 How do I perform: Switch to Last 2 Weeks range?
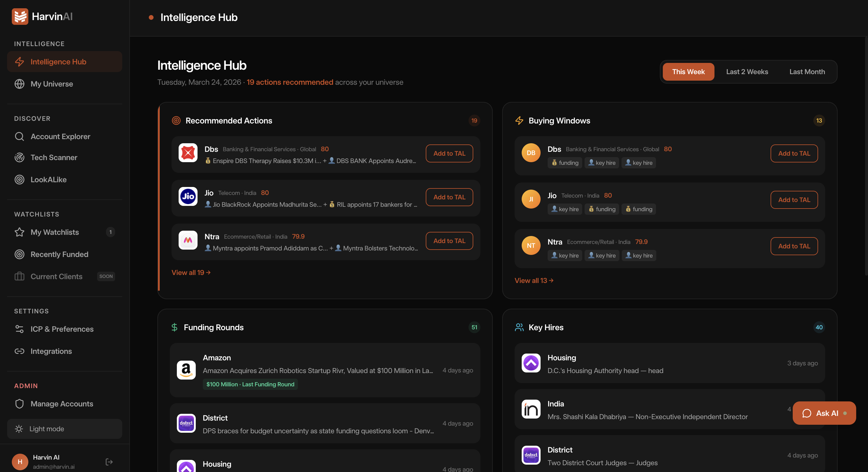coord(747,72)
